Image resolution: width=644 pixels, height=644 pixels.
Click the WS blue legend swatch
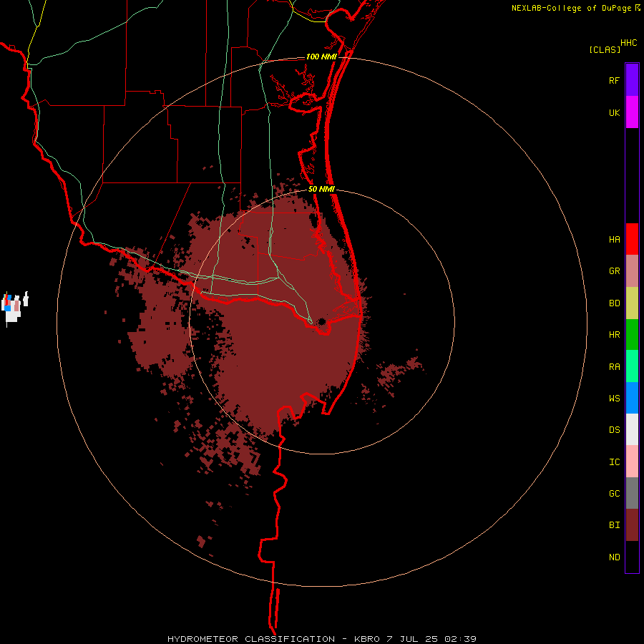(632, 398)
